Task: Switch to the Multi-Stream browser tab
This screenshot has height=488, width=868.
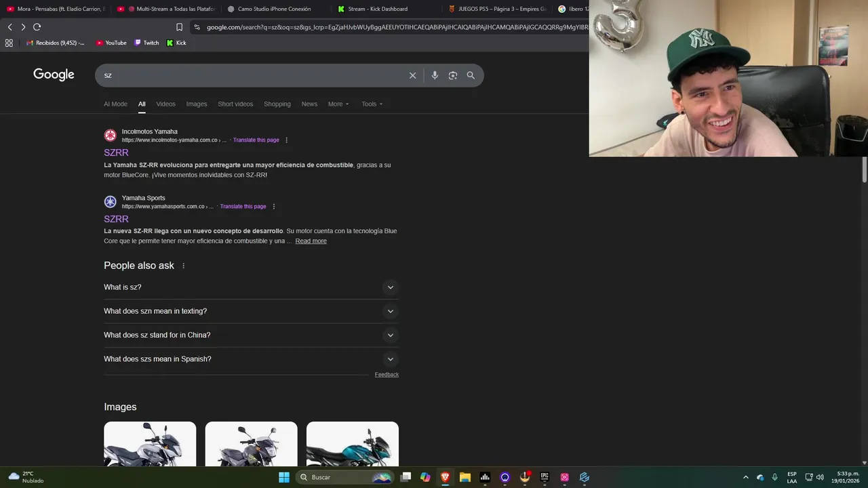Action: tap(167, 9)
